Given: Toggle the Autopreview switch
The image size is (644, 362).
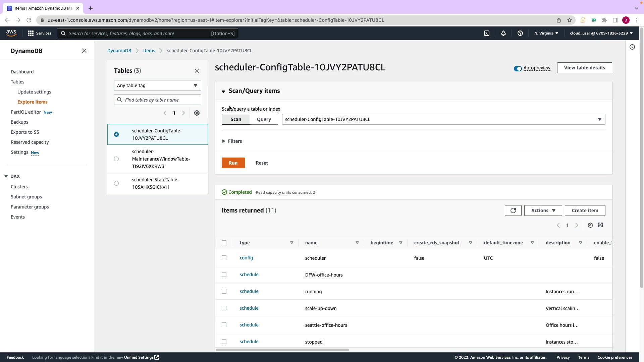Looking at the screenshot, I should (518, 68).
